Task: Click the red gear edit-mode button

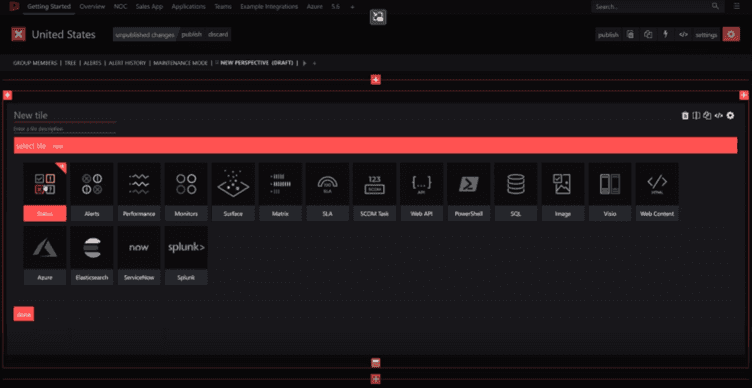Action: (731, 35)
